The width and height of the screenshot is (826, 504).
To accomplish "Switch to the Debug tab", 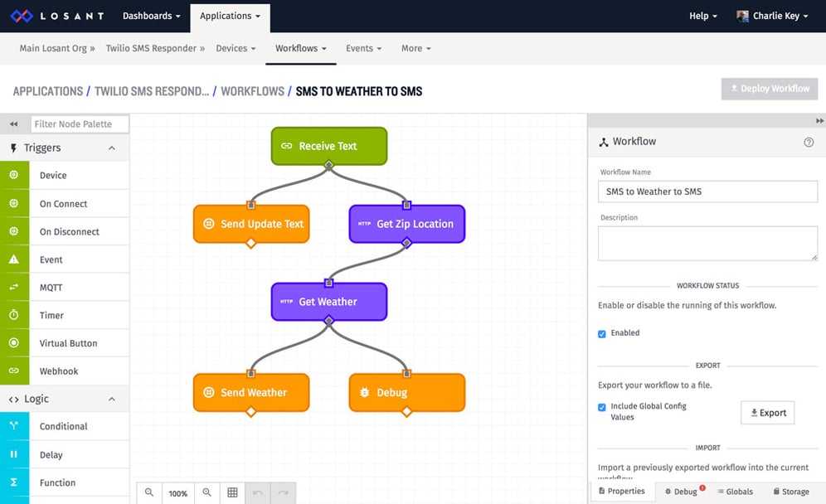I will (683, 491).
